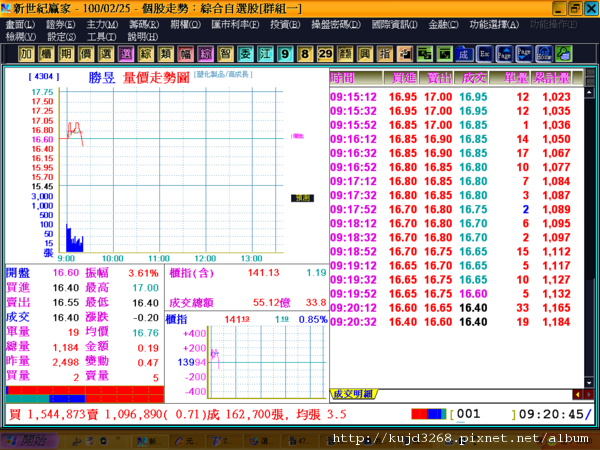This screenshot has height=450, width=600.
Task: Click the red 幅 toolbar icon
Action: (186, 54)
